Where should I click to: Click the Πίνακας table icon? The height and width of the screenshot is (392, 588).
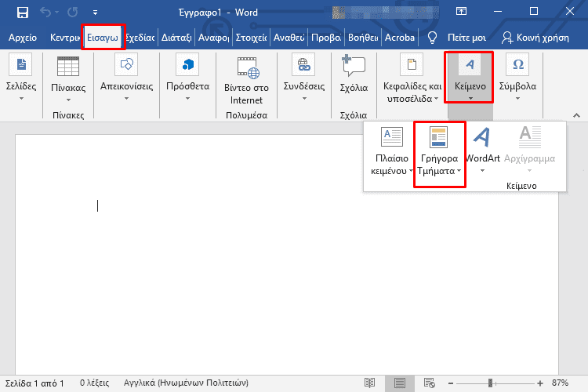(68, 66)
